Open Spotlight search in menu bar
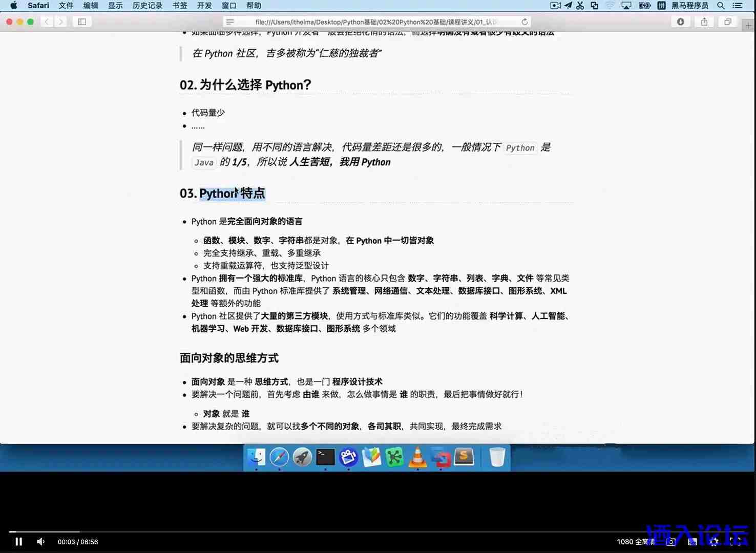The image size is (756, 553). point(721,6)
